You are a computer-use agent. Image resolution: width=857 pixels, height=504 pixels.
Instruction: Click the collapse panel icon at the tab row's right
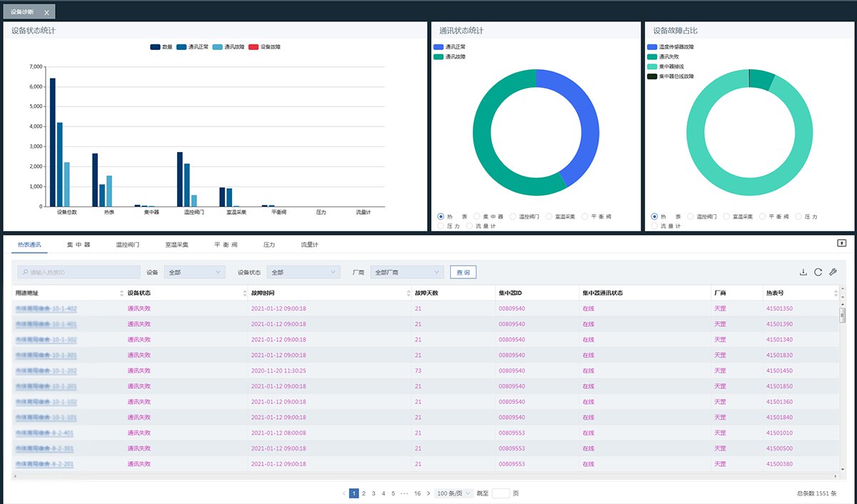[841, 243]
